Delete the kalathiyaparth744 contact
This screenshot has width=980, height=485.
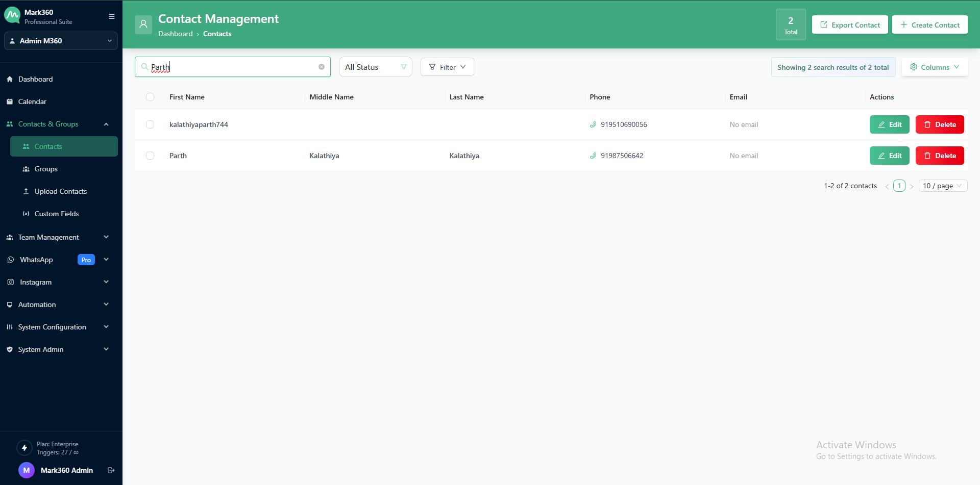click(x=939, y=124)
